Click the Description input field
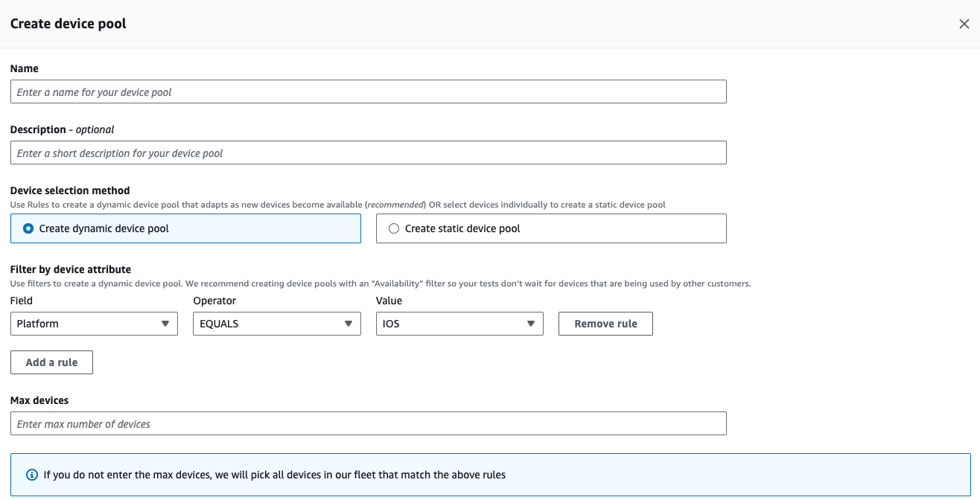The image size is (980, 500). click(369, 153)
